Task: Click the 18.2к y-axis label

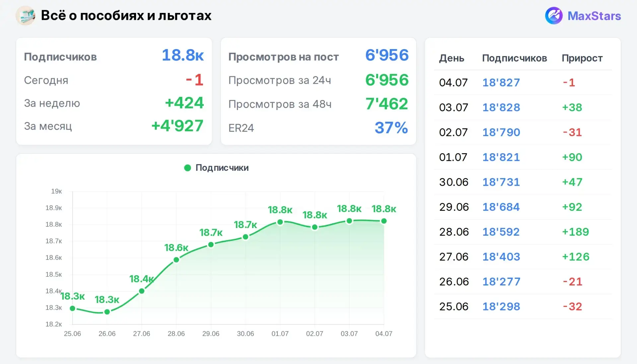Action: [x=54, y=324]
